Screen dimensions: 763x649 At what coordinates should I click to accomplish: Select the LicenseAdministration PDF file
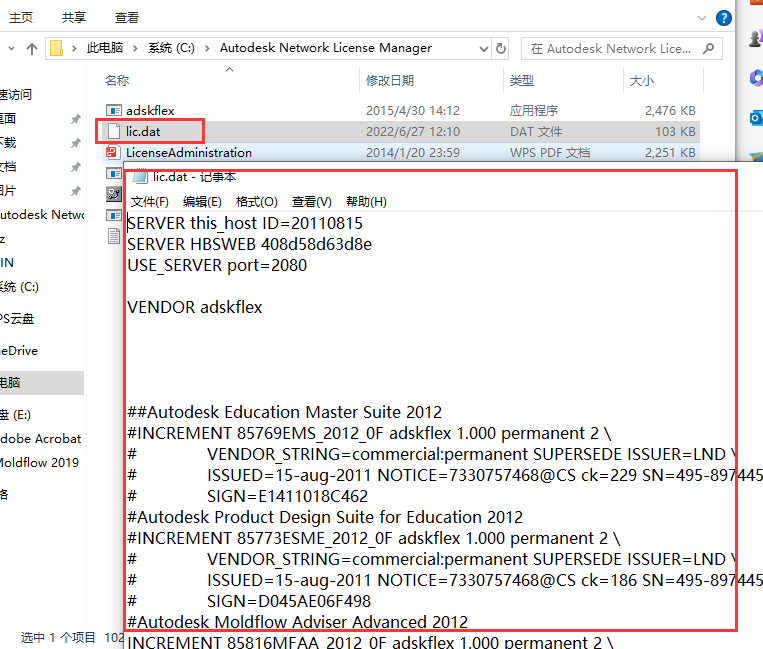[x=189, y=152]
